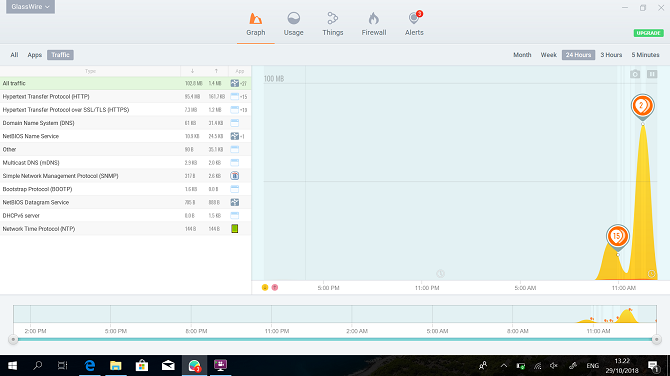
Task: Open the Firewall flame icon
Action: pyautogui.click(x=373, y=18)
